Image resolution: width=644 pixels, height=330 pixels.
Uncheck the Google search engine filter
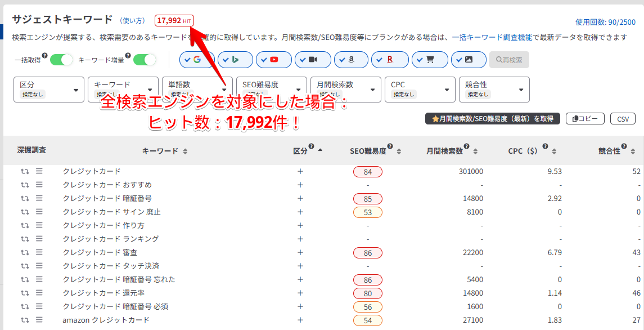point(196,60)
